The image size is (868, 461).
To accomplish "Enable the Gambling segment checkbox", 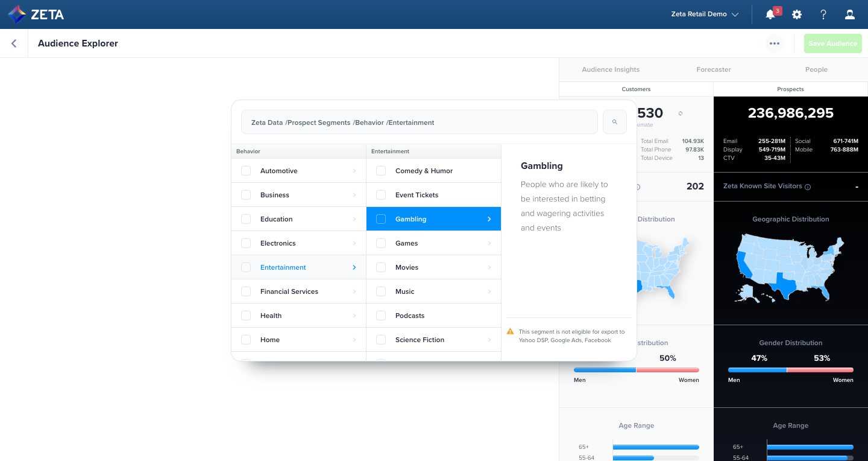I will (381, 218).
